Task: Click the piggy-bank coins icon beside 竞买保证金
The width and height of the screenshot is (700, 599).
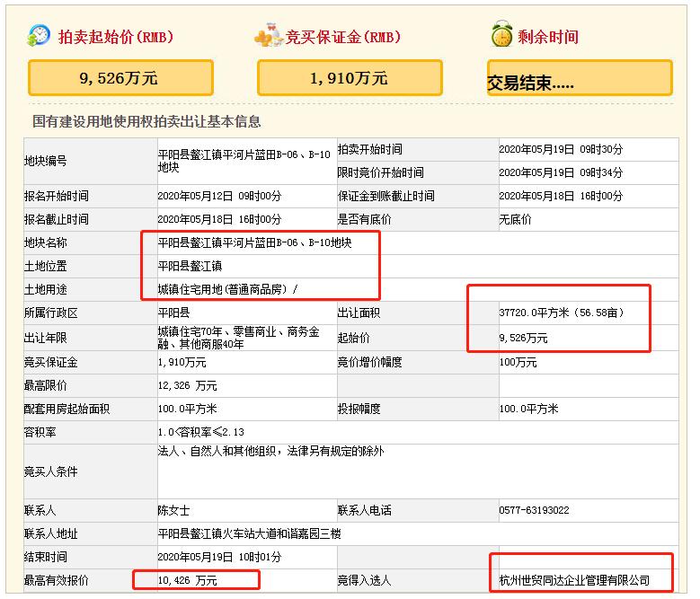Action: coord(268,36)
